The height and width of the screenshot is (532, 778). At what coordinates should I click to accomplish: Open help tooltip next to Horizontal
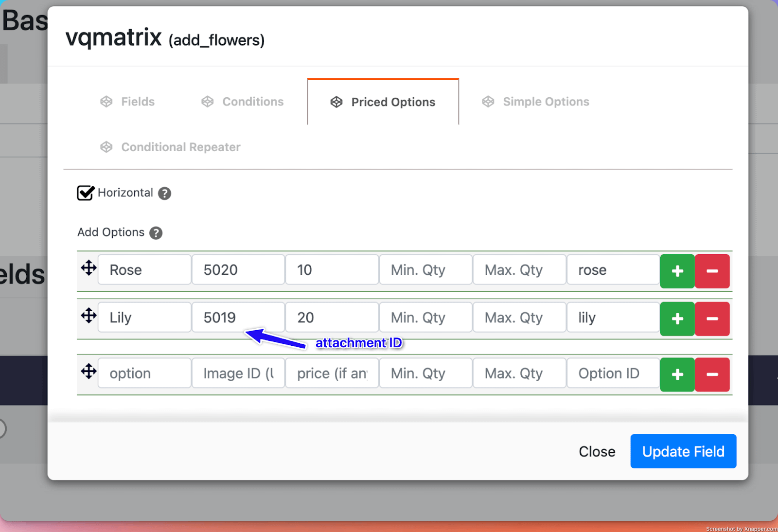165,194
